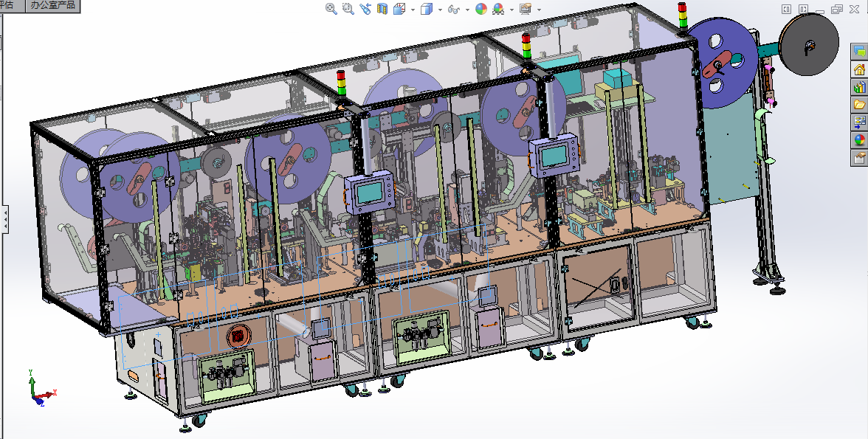Viewport: 868px width, 439px height.
Task: Select the Zoom to Area tool
Action: coord(348,9)
